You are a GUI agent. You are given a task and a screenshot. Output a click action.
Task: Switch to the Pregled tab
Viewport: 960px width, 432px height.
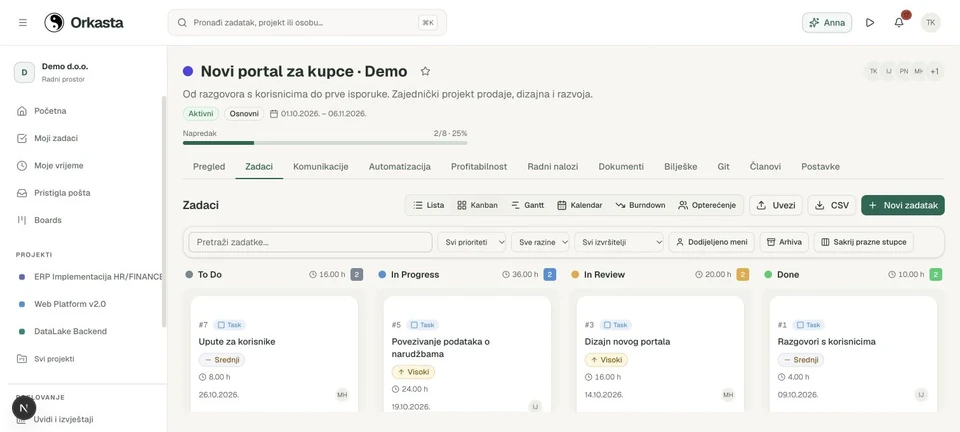(x=209, y=166)
